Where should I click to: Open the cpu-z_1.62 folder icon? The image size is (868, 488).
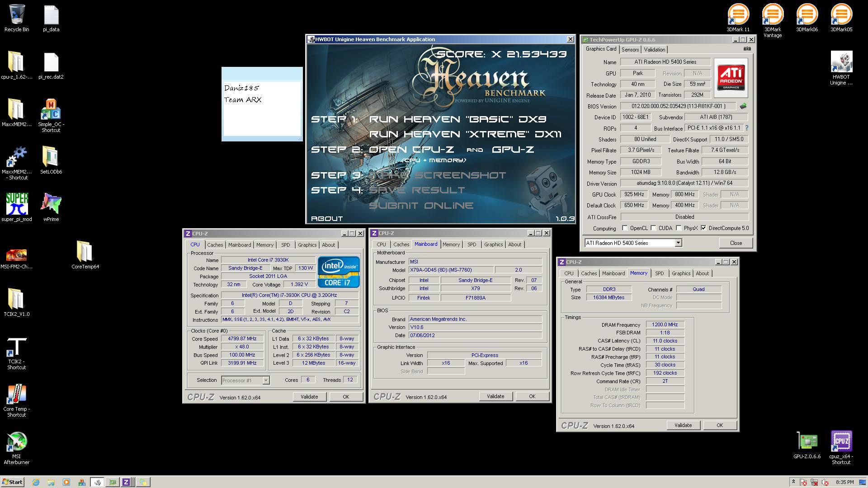click(17, 66)
